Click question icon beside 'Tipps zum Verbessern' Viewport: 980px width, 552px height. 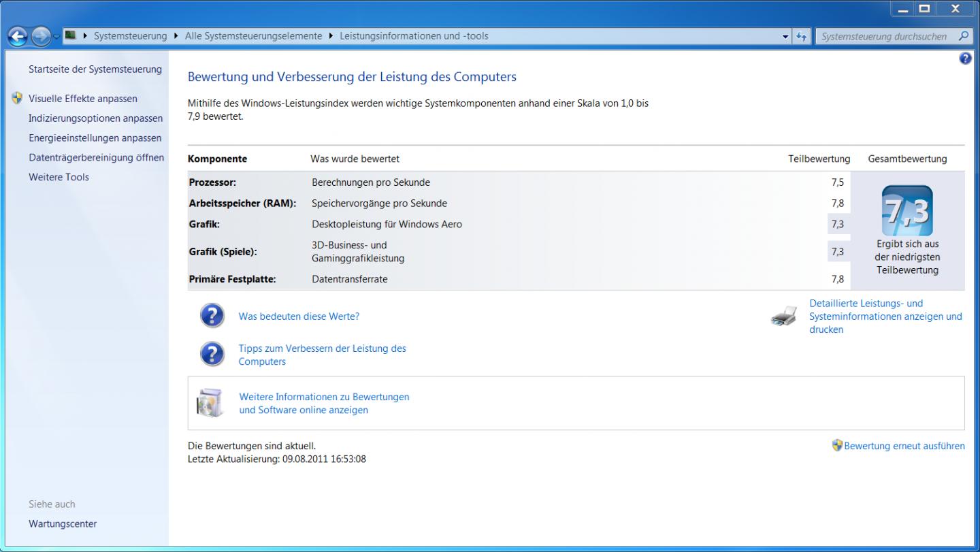pyautogui.click(x=212, y=355)
